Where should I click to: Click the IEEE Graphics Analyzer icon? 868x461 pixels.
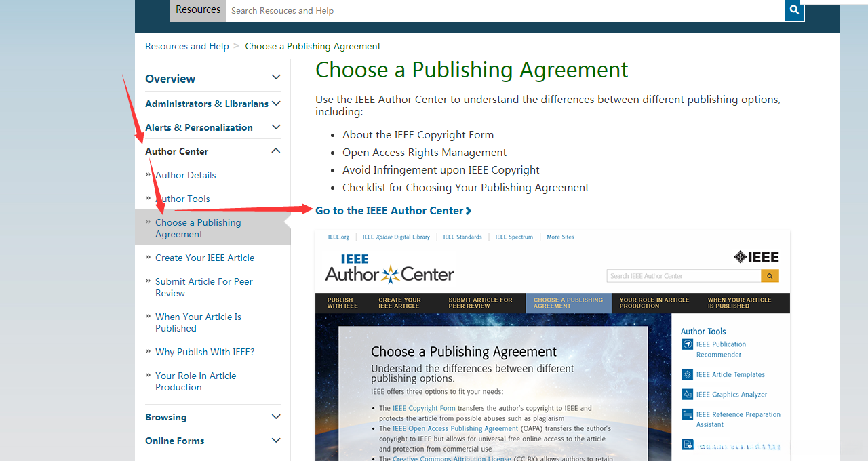point(688,394)
